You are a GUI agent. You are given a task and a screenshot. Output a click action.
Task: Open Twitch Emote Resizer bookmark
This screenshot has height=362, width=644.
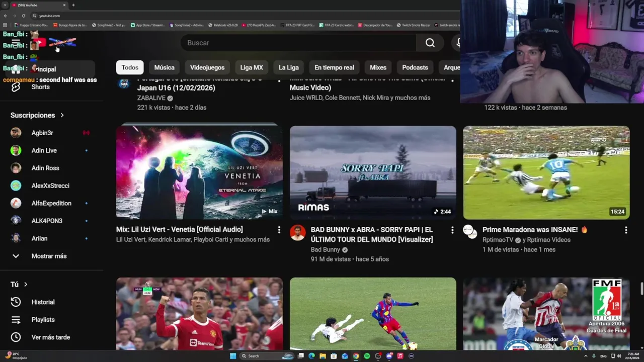tap(414, 25)
